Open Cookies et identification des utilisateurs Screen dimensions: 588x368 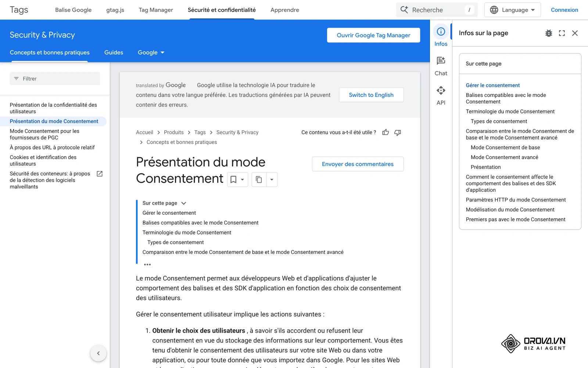43,160
